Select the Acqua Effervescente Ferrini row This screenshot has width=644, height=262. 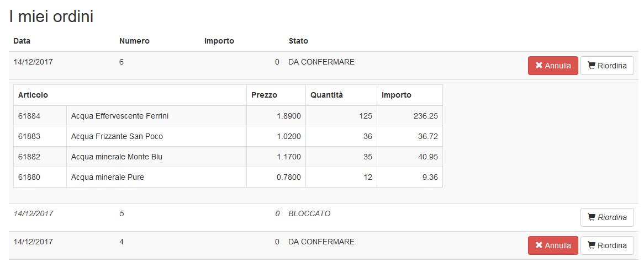(120, 116)
